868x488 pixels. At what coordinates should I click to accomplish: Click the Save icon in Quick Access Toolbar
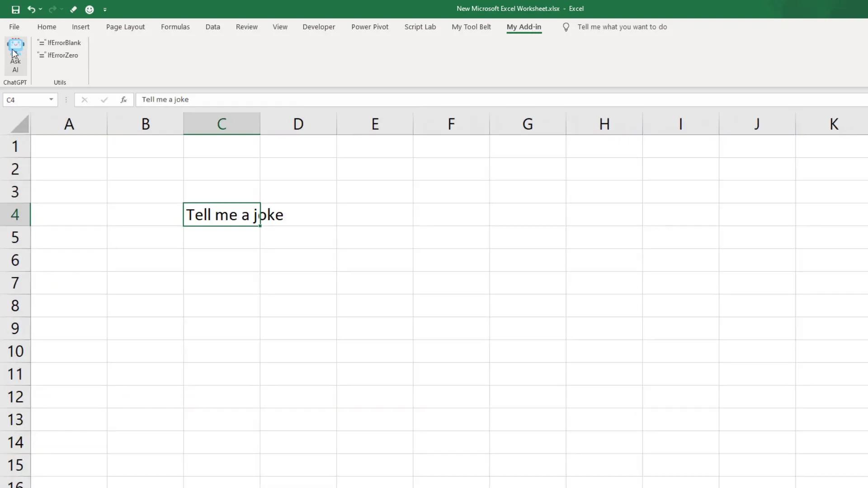pyautogui.click(x=15, y=9)
